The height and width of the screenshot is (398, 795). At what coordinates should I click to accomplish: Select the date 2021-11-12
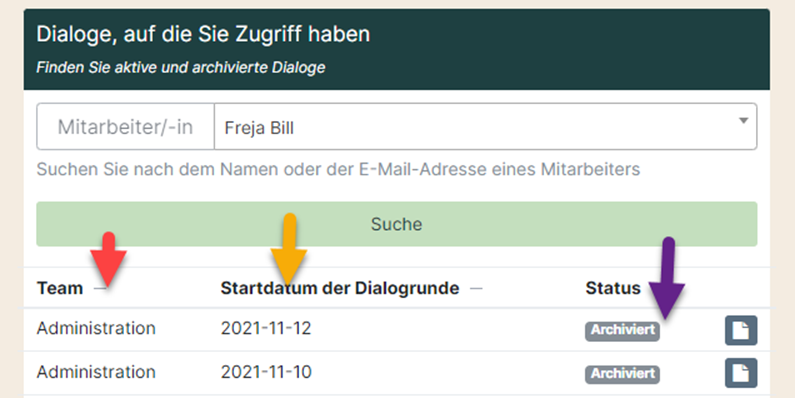266,329
